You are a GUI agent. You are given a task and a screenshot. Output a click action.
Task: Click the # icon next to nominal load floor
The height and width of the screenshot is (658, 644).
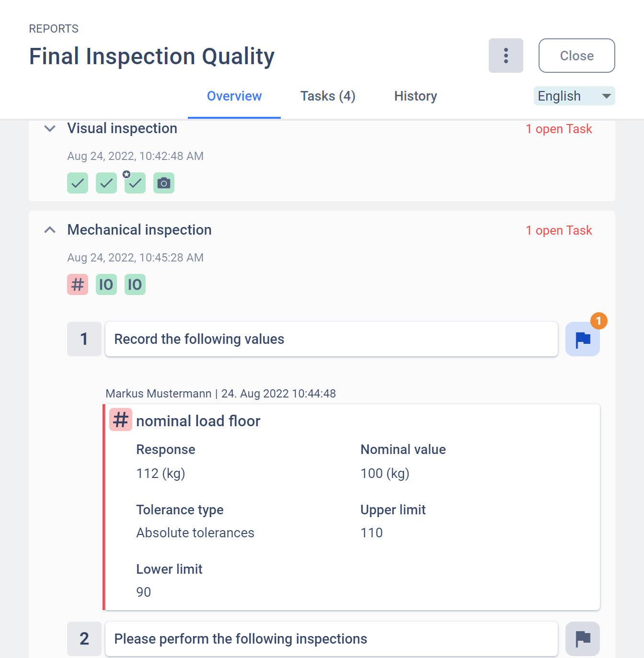(x=120, y=420)
